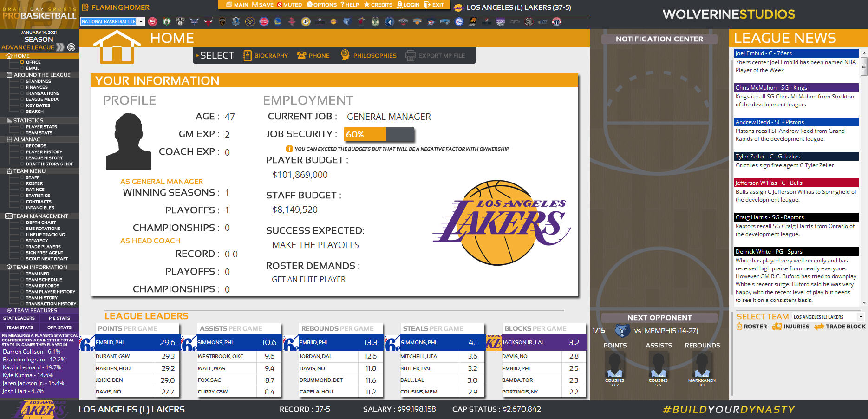
Task: Expand the Select menu arrow
Action: coord(197,55)
